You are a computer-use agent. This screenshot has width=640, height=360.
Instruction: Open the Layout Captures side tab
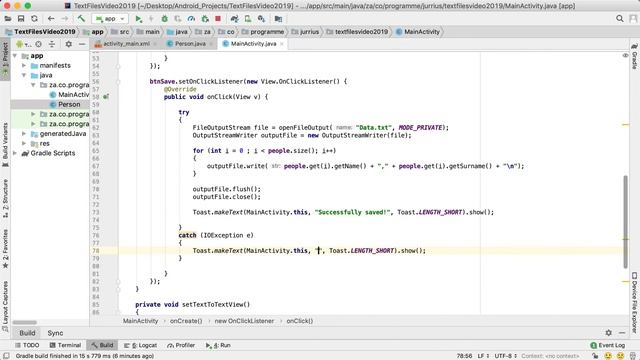pos(5,306)
